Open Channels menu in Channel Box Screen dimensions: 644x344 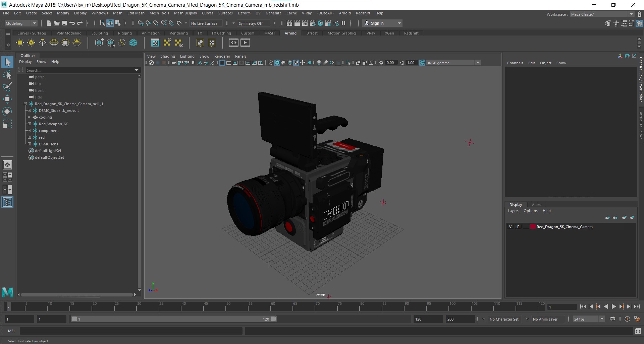point(515,63)
